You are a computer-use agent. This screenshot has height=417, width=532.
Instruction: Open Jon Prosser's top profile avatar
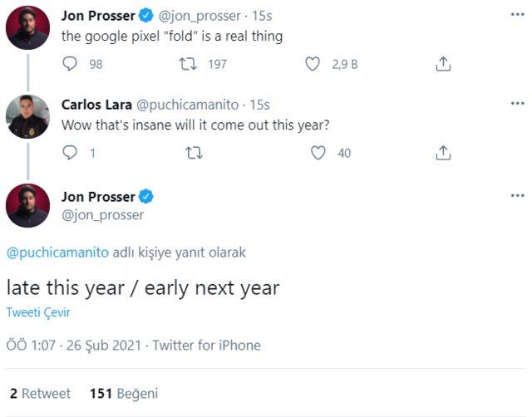(x=27, y=27)
